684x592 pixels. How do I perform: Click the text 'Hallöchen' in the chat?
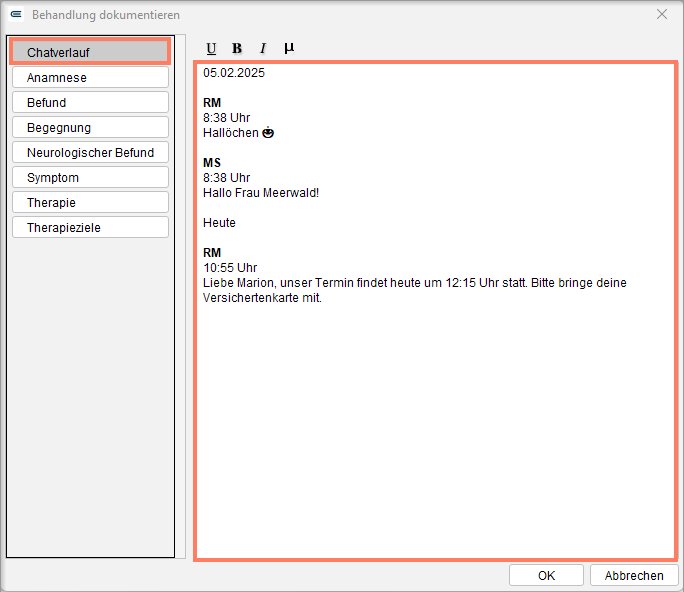tap(231, 133)
